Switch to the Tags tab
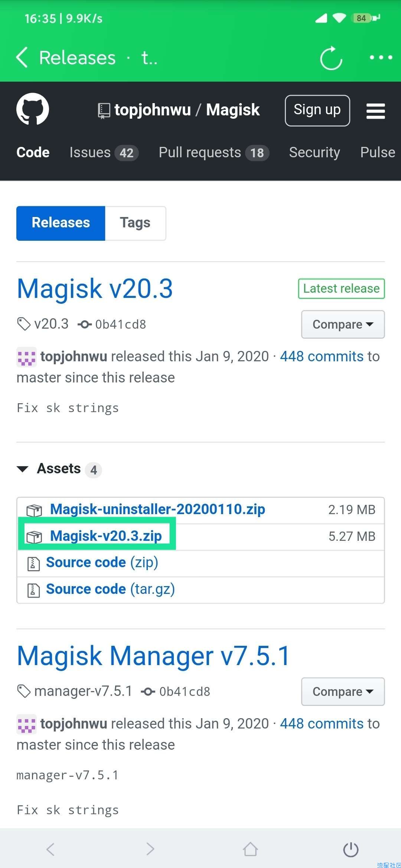 135,223
